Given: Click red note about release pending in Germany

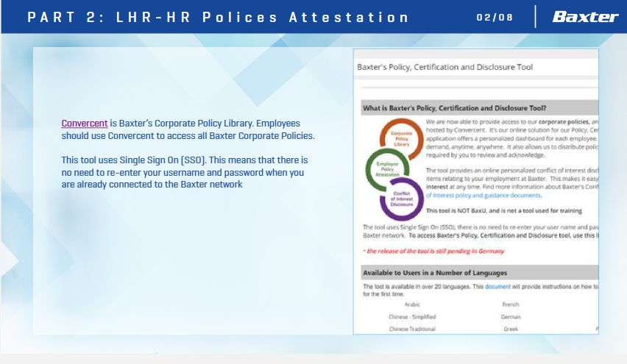Looking at the screenshot, I should tap(433, 251).
